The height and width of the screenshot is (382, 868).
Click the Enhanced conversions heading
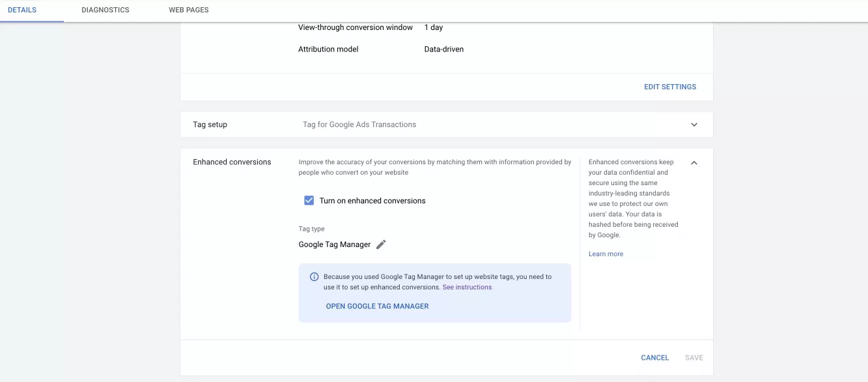click(x=232, y=162)
